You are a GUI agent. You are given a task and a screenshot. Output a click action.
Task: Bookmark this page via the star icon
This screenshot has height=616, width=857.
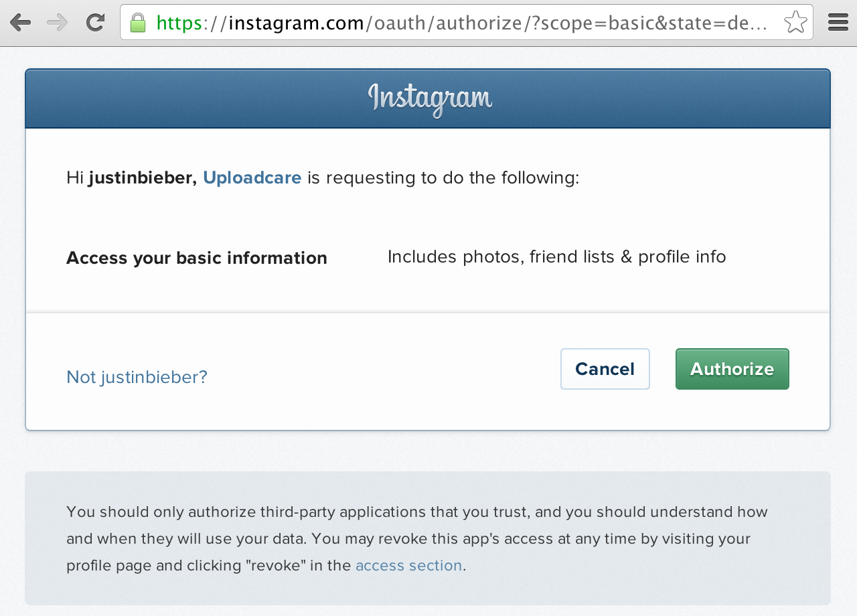[x=794, y=22]
